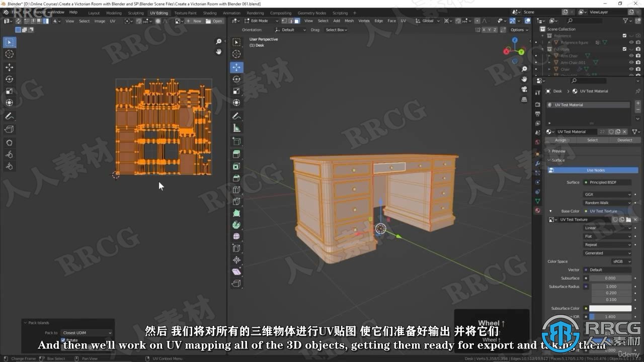Click Assign material button
Viewport: 644px width, 362px height.
[x=560, y=140]
